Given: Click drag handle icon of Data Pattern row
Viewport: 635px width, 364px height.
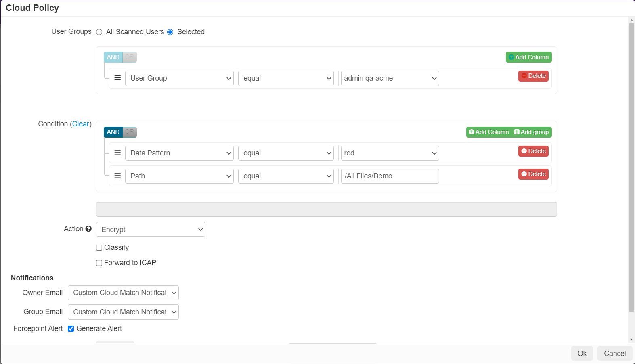Looking at the screenshot, I should [x=117, y=153].
